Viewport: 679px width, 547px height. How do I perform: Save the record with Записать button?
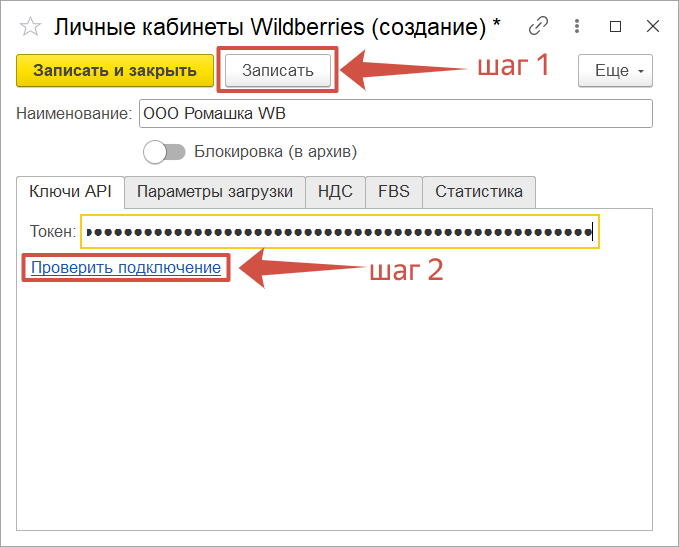coord(277,70)
